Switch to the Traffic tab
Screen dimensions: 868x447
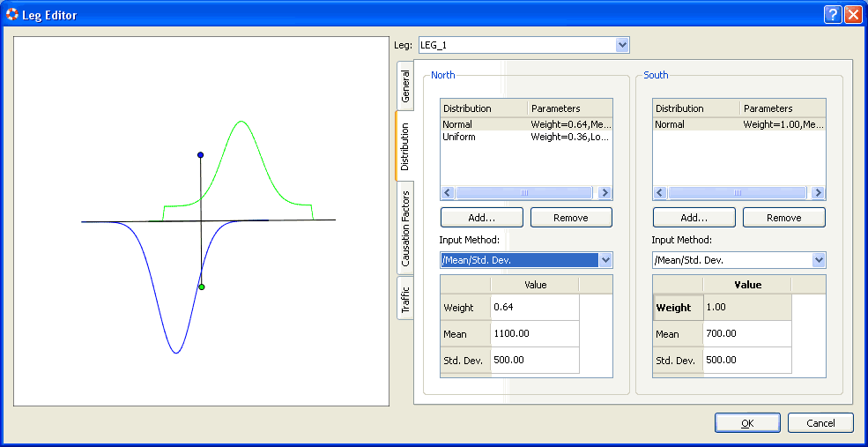[x=405, y=298]
